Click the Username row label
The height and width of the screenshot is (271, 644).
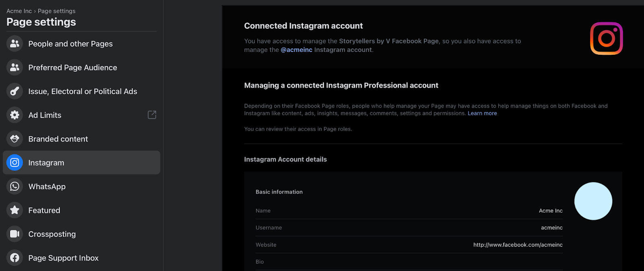268,228
